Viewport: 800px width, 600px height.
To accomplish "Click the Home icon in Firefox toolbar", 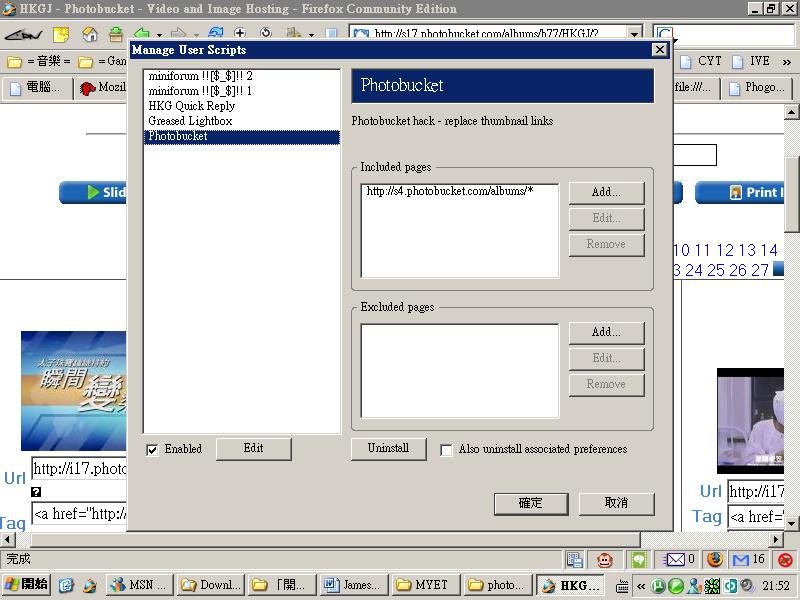I will coord(90,35).
